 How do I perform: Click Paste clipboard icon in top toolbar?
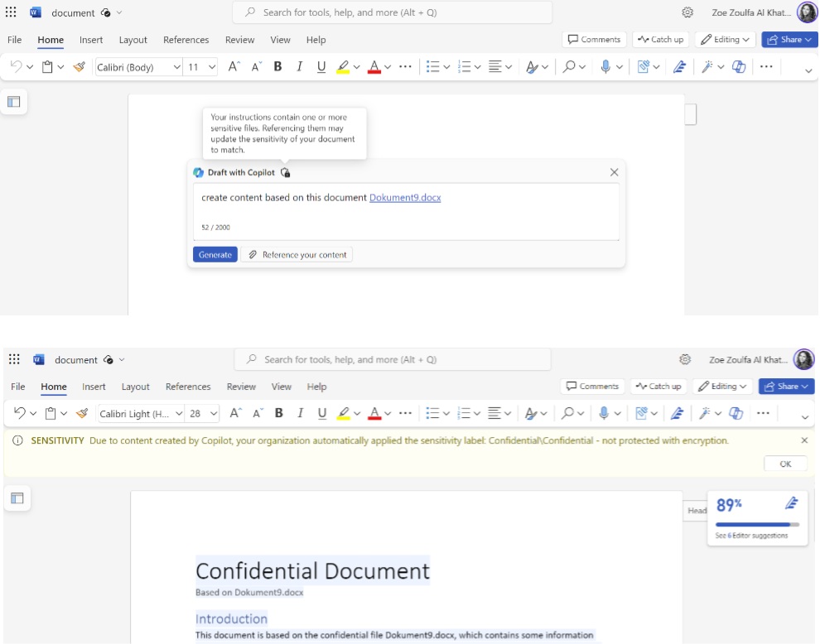(x=47, y=66)
